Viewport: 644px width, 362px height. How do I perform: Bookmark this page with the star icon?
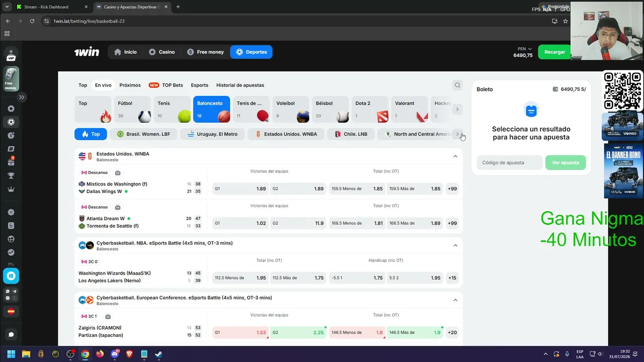click(566, 21)
